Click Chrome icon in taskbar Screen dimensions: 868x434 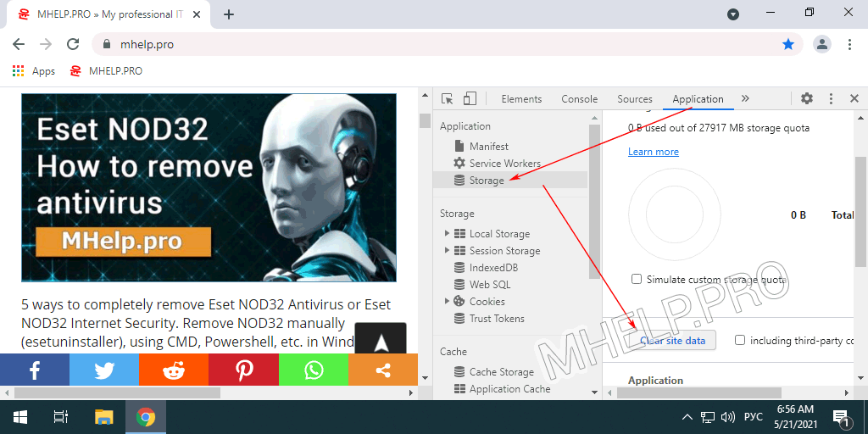[146, 417]
